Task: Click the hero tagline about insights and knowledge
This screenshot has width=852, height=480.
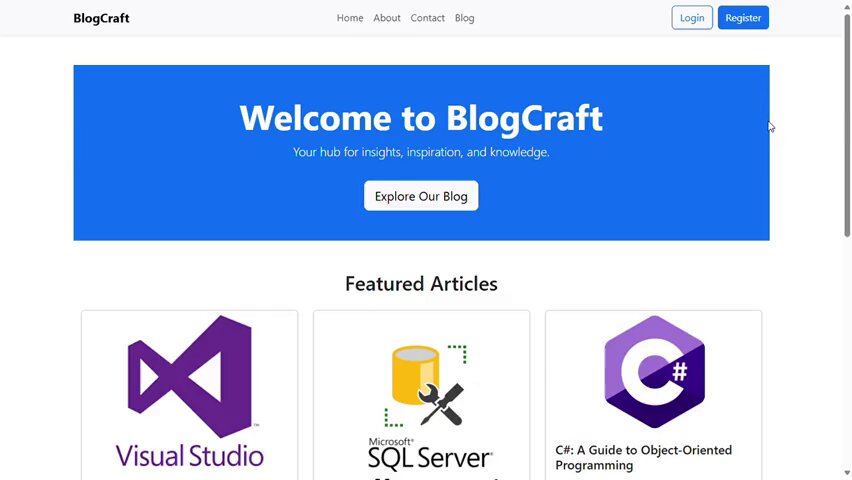Action: coord(421,152)
